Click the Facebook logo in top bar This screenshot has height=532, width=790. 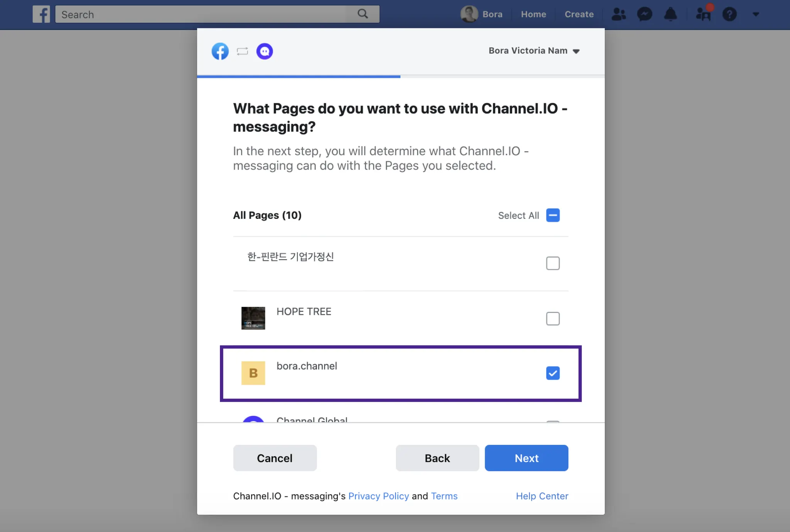(x=41, y=14)
